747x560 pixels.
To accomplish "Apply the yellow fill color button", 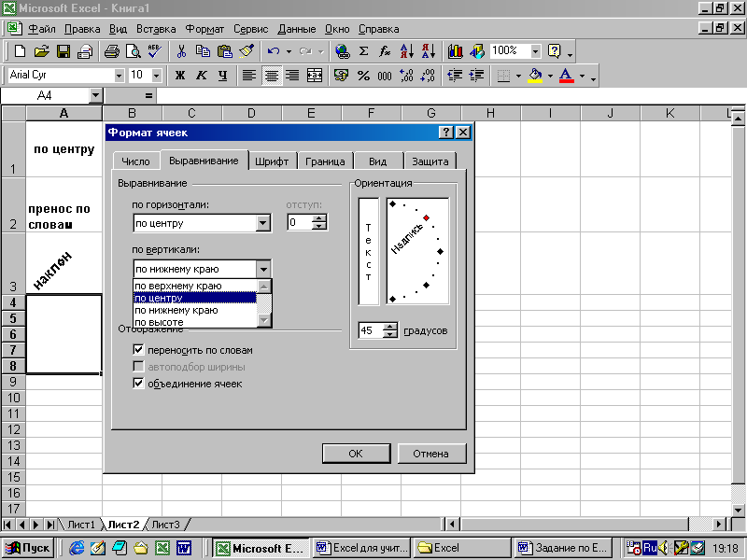I will click(535, 76).
